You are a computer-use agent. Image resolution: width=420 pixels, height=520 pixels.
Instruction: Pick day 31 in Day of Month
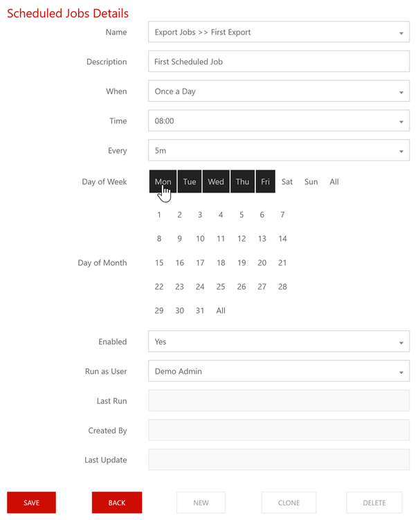click(200, 311)
